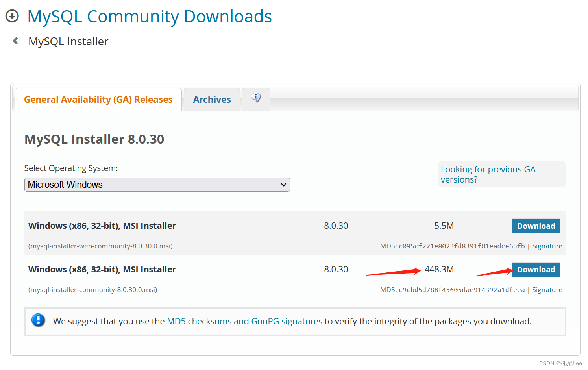Click the mysql-installer-community-8.0.30.0.msi filename text
Viewport: 588px width, 370px height.
(92, 289)
